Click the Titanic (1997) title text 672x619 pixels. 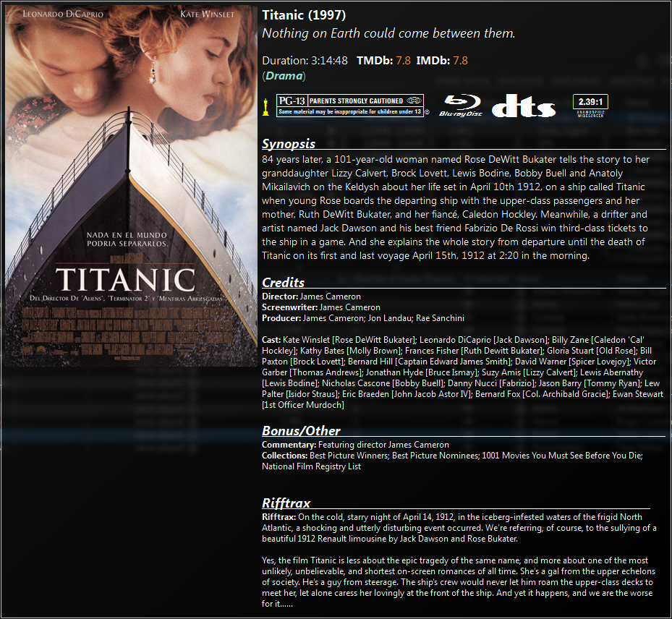click(304, 15)
